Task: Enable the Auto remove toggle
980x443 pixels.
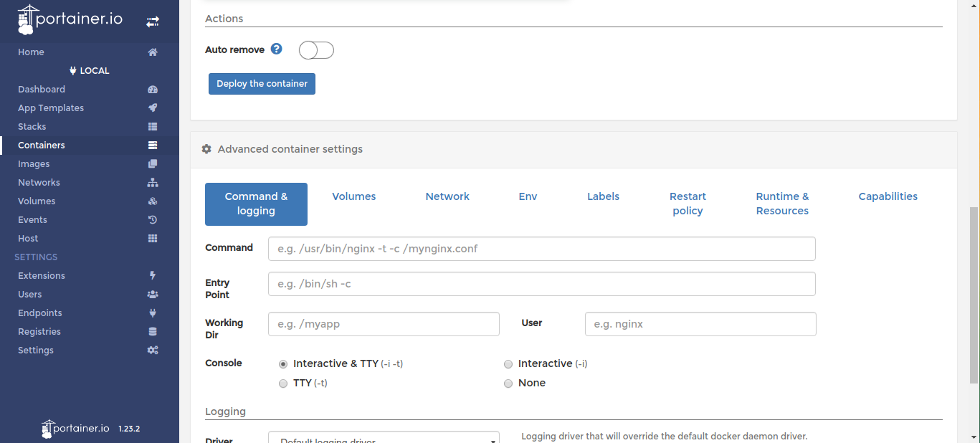Action: click(x=316, y=50)
